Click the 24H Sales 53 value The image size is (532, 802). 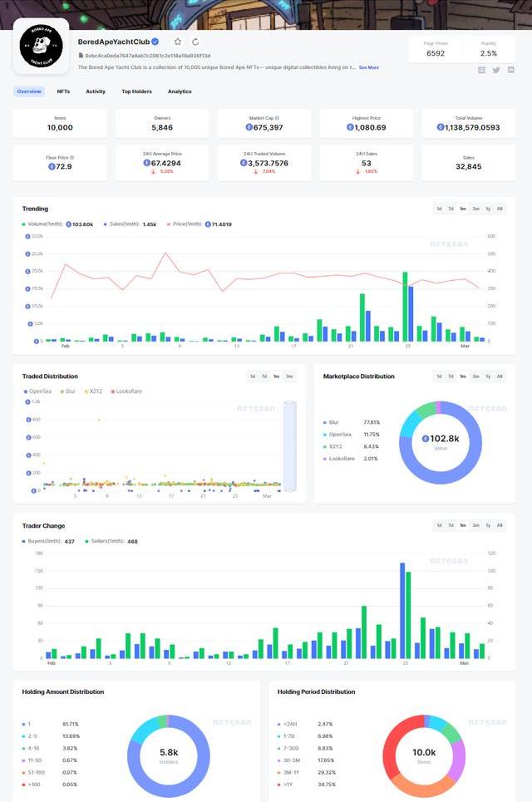click(x=367, y=163)
